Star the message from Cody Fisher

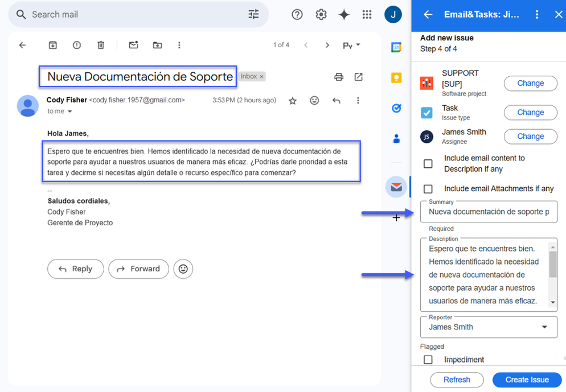click(x=293, y=101)
